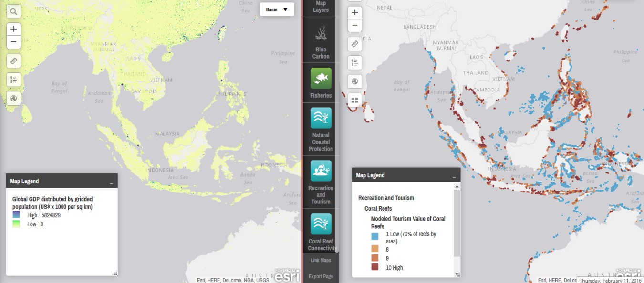The height and width of the screenshot is (283, 644).
Task: Zoom in on the left GDP map
Action: point(13,29)
